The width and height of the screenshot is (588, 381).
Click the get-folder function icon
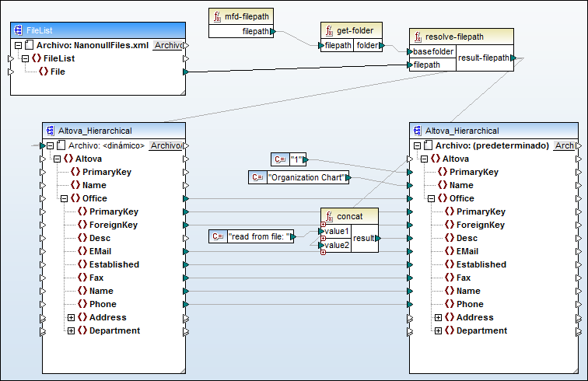click(x=328, y=31)
